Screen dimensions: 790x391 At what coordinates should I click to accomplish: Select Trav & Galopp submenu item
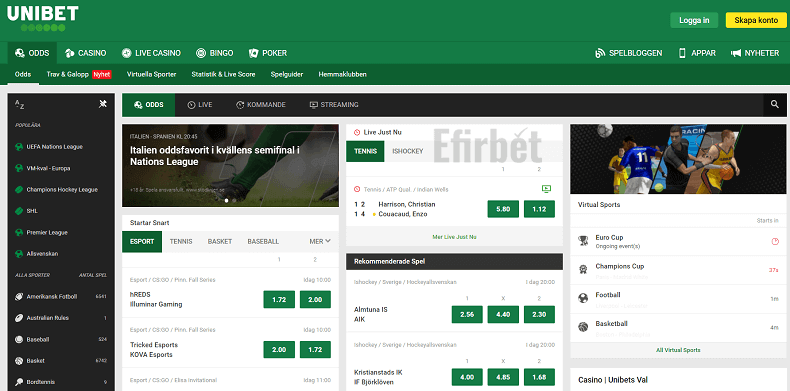[79, 74]
